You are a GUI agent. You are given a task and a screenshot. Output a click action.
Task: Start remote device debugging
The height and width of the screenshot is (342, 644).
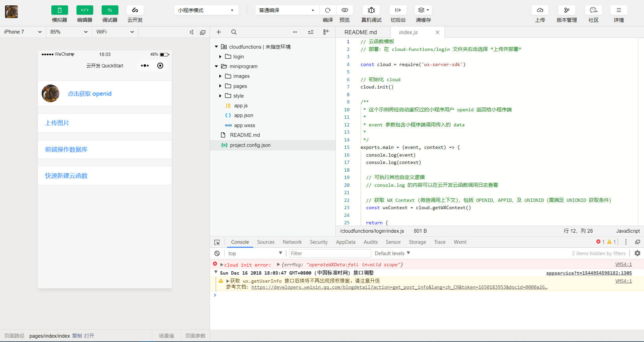(371, 10)
